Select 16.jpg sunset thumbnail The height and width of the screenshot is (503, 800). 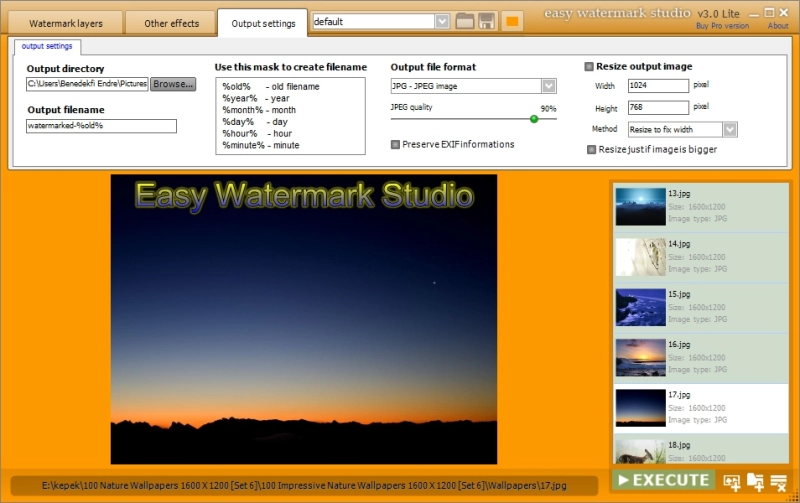(x=640, y=358)
